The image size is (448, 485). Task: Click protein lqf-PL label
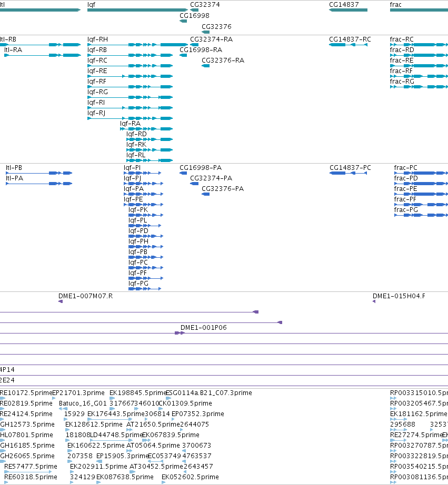tap(138, 220)
